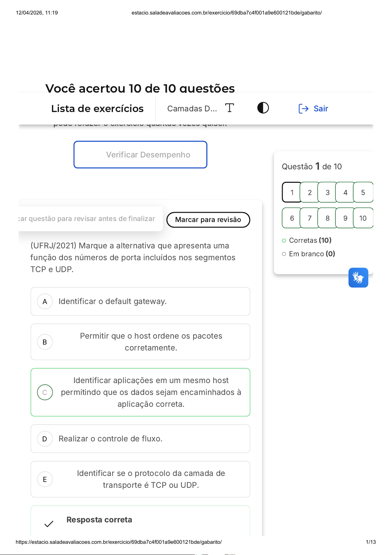Open question 10
The image size is (392, 555).
point(363,218)
